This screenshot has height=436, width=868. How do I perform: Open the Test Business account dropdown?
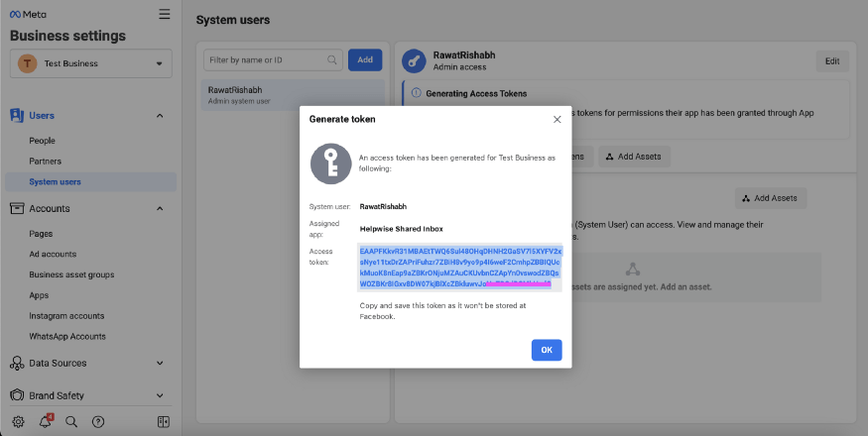[x=90, y=64]
